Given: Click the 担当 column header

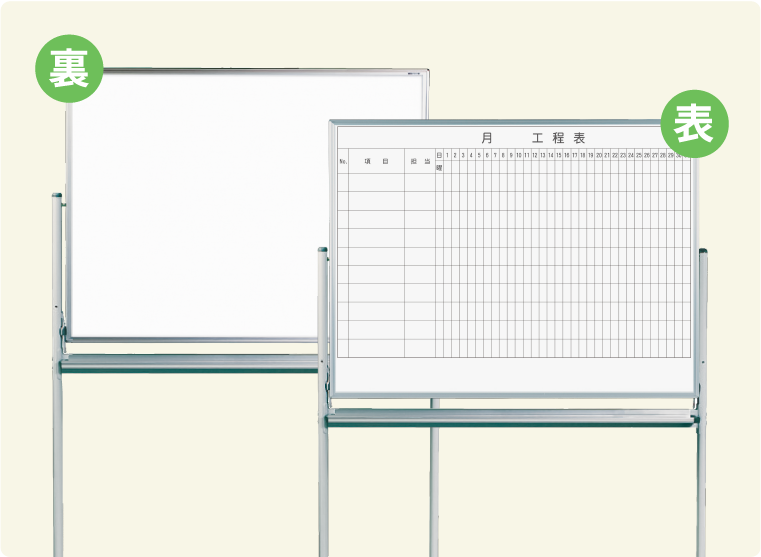Looking at the screenshot, I should coord(420,162).
